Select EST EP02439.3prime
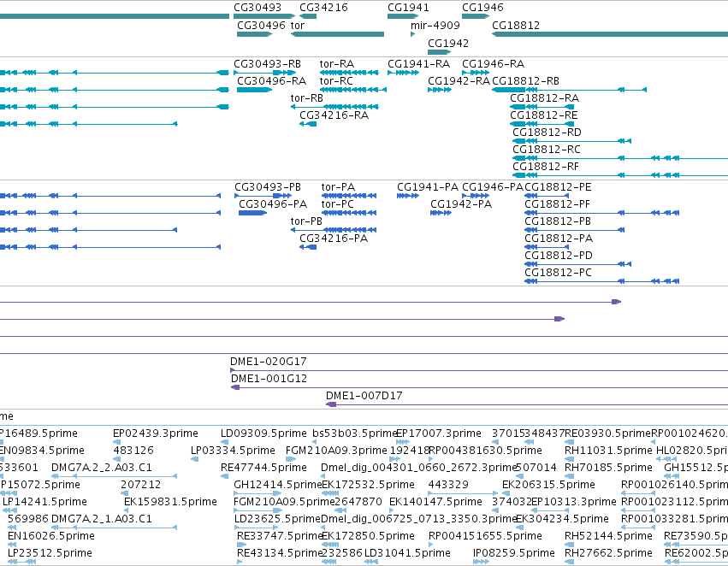This screenshot has height=566, width=728. point(156,433)
